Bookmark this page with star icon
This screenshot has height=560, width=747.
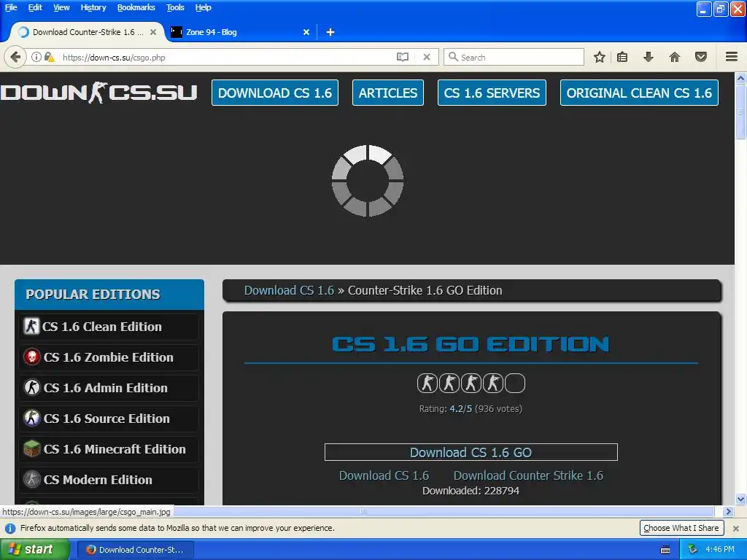pyautogui.click(x=600, y=57)
